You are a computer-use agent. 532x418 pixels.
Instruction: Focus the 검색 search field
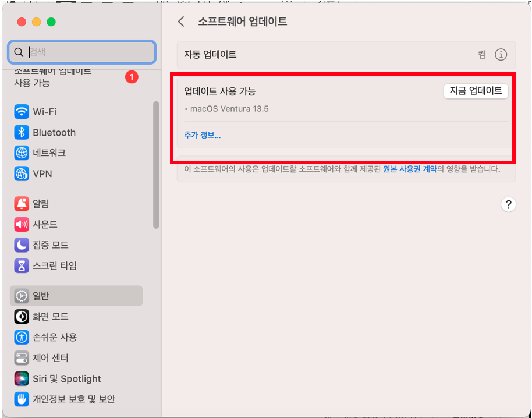coord(81,52)
